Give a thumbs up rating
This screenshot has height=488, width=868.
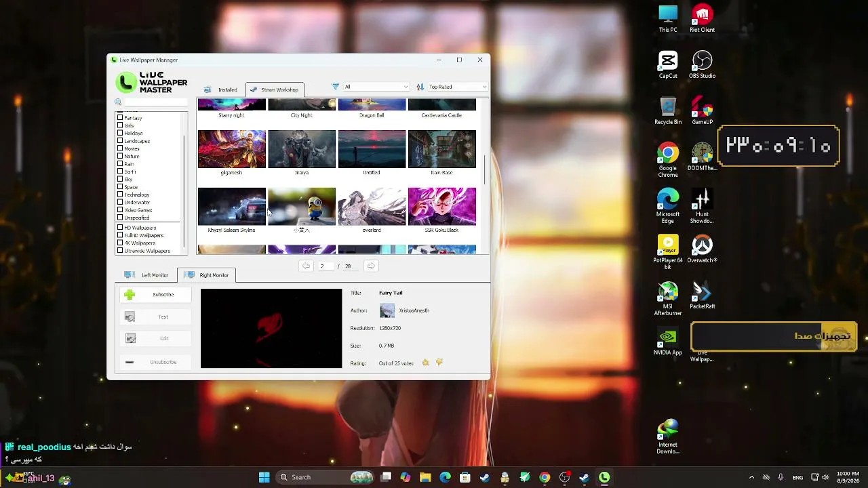426,363
